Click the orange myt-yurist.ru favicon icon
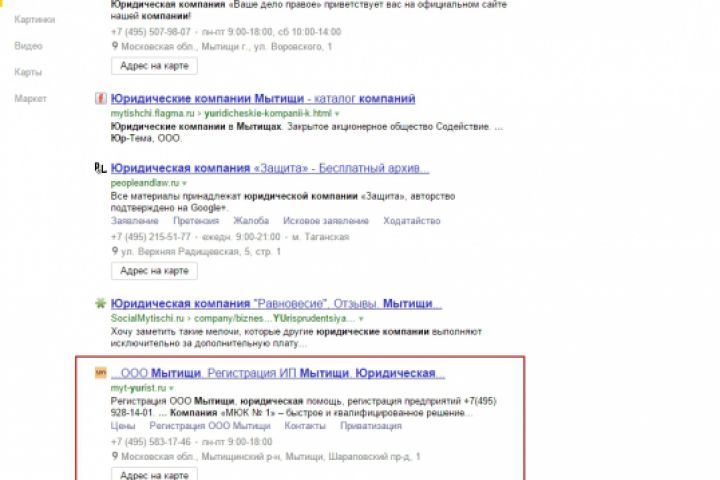Viewport: 720px width, 480px height. (x=101, y=373)
